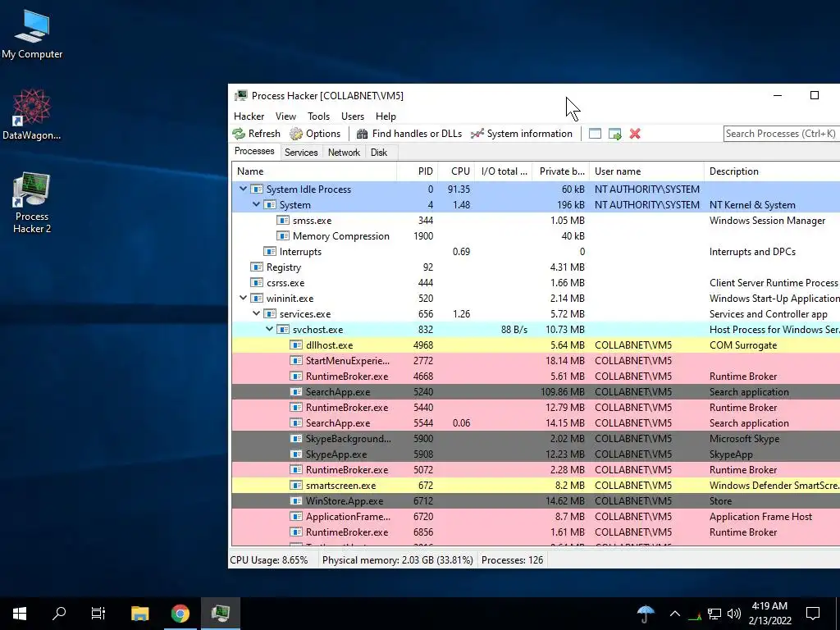Viewport: 840px width, 630px height.
Task: Switch to the Network tab
Action: coord(344,152)
